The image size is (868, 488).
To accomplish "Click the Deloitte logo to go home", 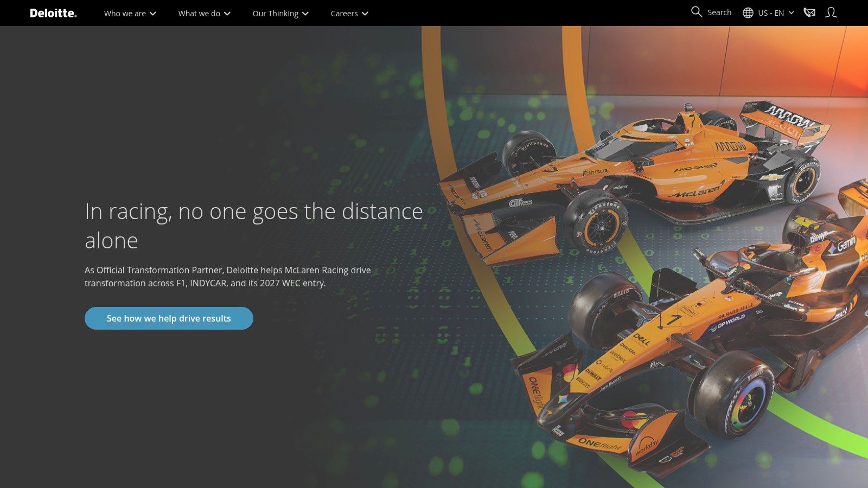I will click(53, 13).
